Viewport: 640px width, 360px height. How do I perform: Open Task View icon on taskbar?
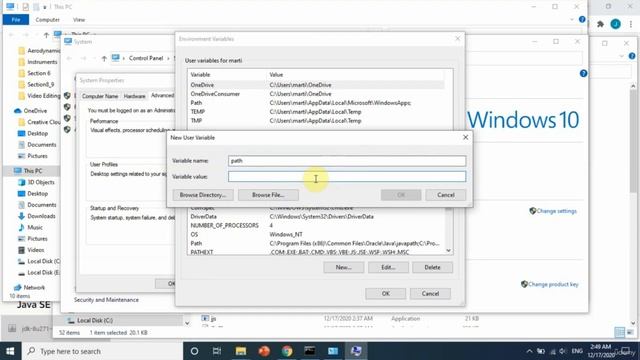217,351
